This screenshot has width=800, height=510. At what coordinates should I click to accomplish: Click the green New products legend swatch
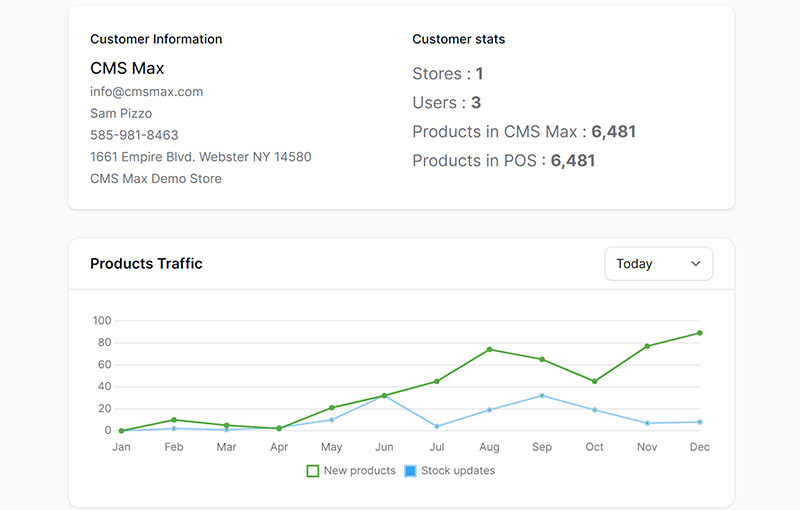313,471
